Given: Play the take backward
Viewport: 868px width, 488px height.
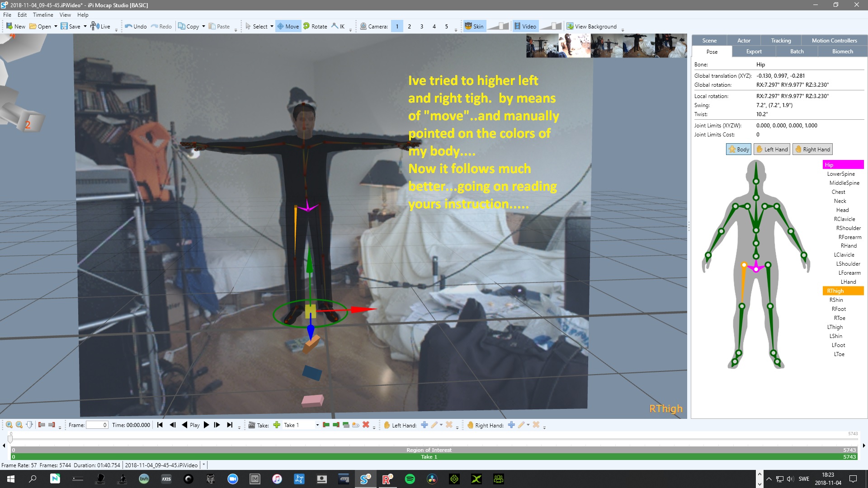Looking at the screenshot, I should 184,425.
